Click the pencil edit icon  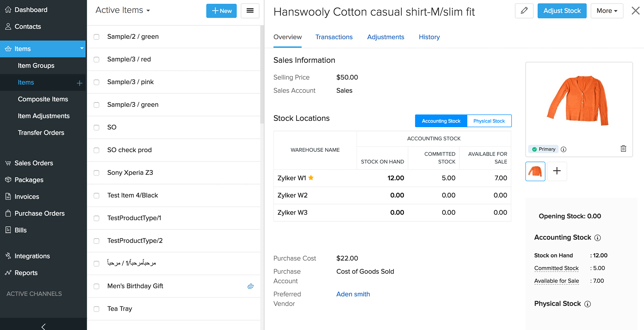(524, 11)
